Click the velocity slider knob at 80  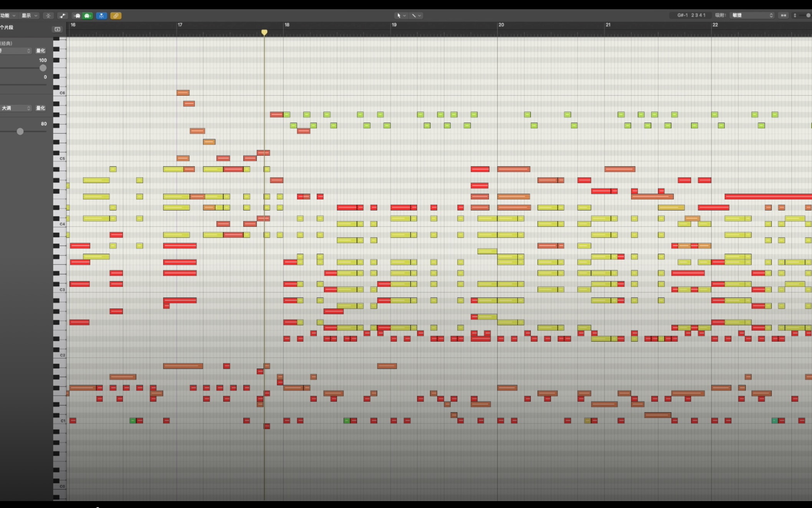tap(20, 131)
